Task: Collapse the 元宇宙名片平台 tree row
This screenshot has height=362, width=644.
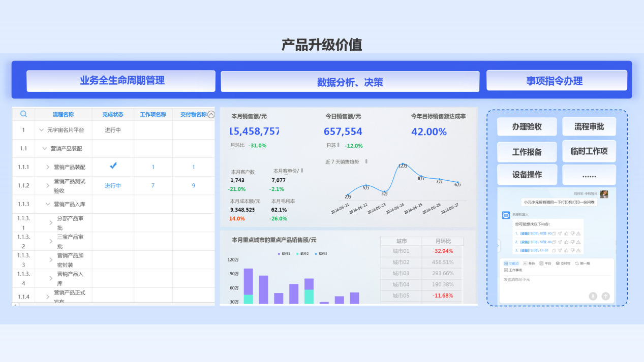Action: (x=41, y=130)
